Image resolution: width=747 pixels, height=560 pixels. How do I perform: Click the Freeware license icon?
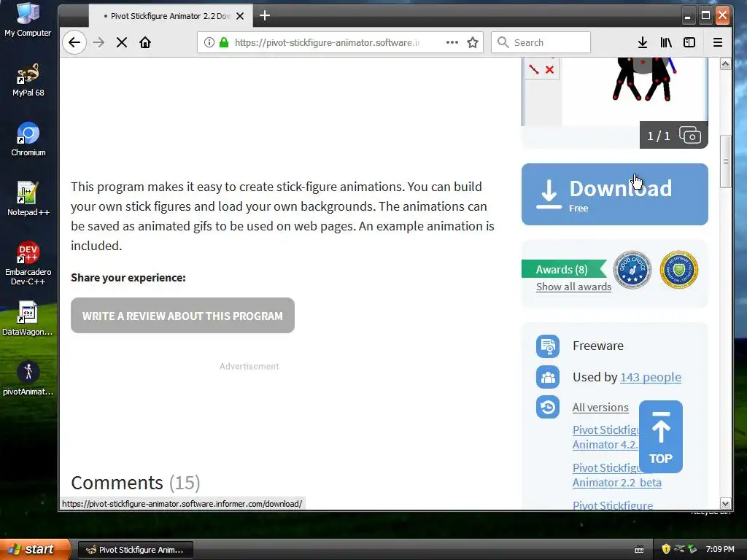point(548,346)
